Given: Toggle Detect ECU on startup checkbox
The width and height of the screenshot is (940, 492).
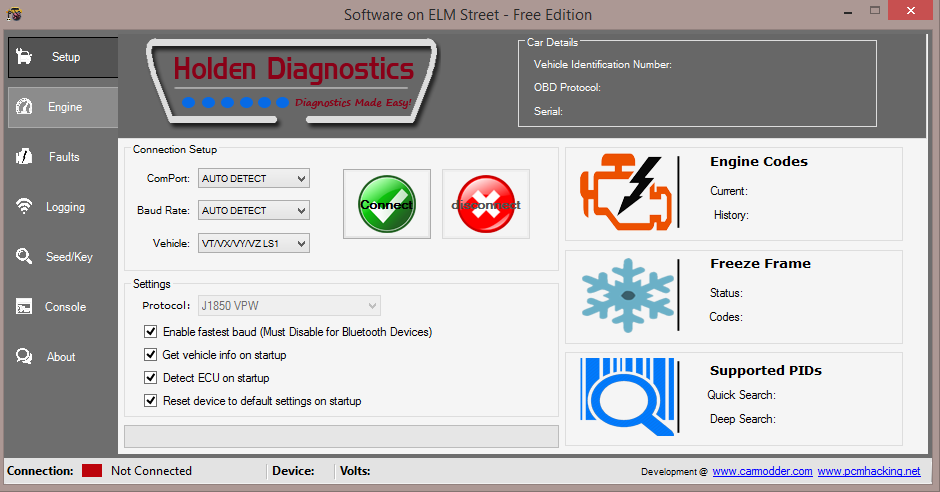Looking at the screenshot, I should point(150,378).
